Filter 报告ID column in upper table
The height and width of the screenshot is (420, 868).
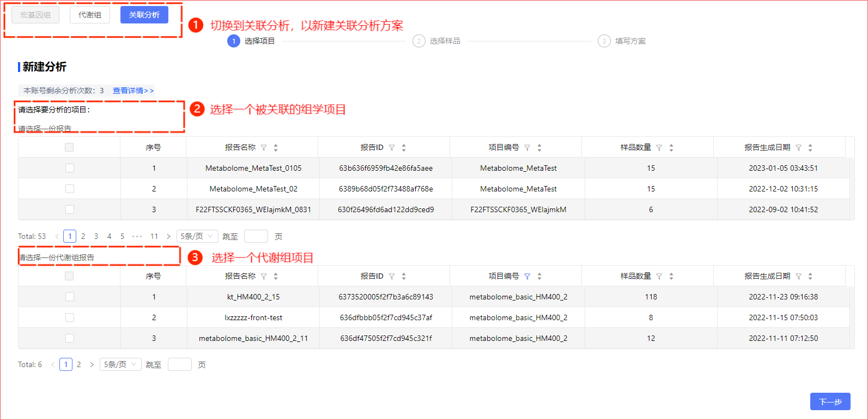pos(392,148)
